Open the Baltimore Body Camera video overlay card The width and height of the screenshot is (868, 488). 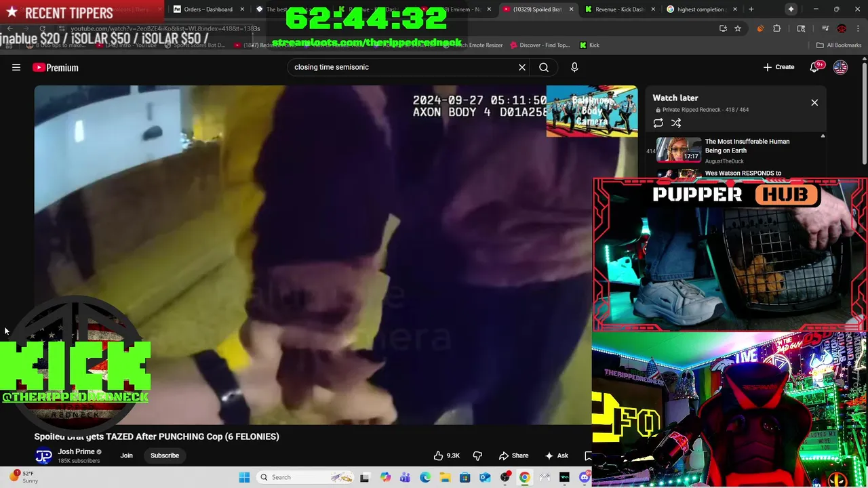(591, 111)
